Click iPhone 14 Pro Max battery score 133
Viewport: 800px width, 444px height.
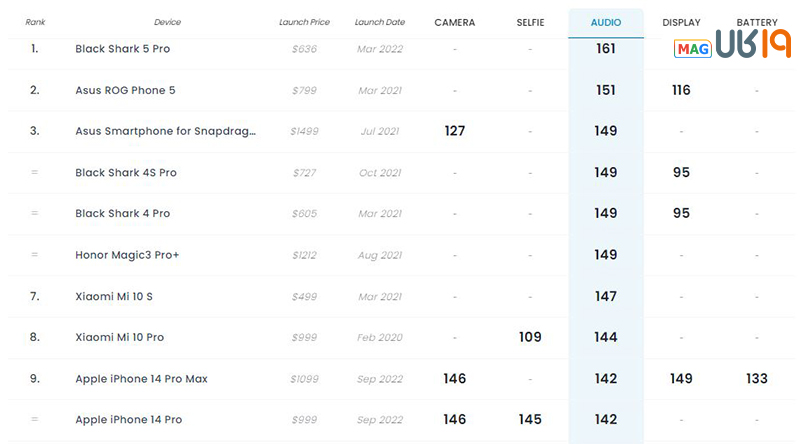click(757, 379)
